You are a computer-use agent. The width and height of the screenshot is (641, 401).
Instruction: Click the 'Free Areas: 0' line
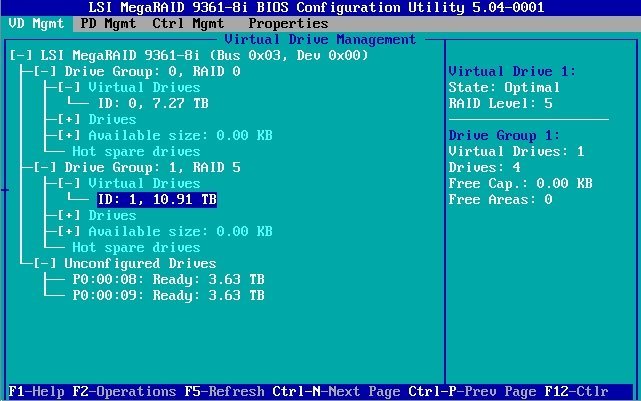(500, 199)
